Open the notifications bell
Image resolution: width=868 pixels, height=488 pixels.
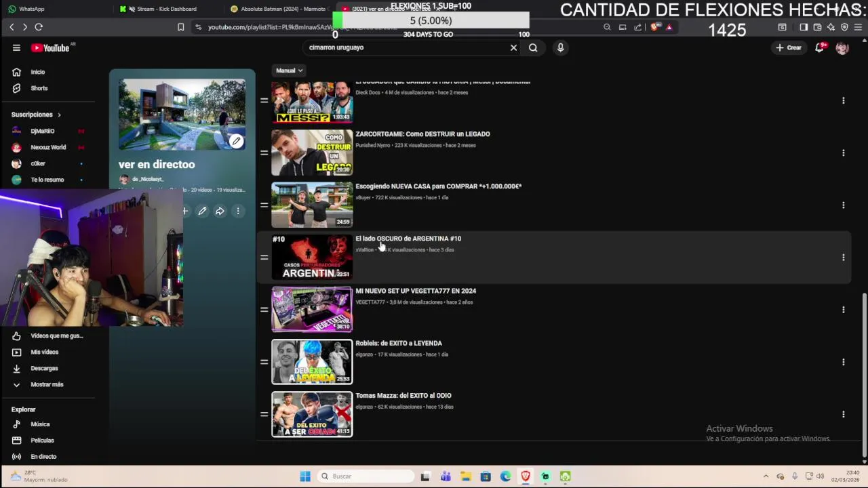pyautogui.click(x=820, y=47)
